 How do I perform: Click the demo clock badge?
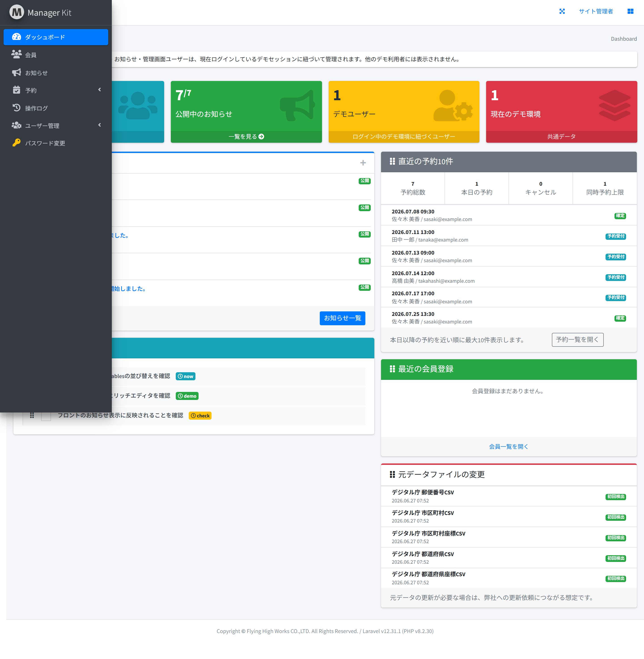click(187, 396)
